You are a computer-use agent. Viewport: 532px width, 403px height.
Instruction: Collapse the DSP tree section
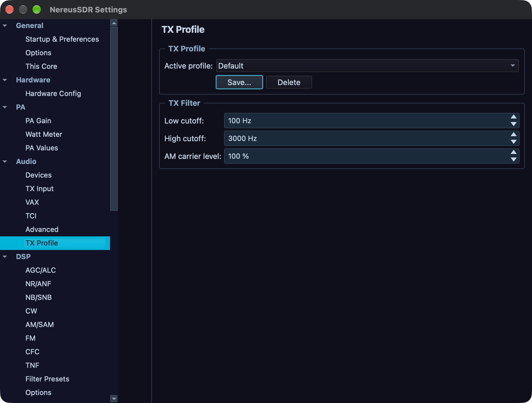[5, 257]
